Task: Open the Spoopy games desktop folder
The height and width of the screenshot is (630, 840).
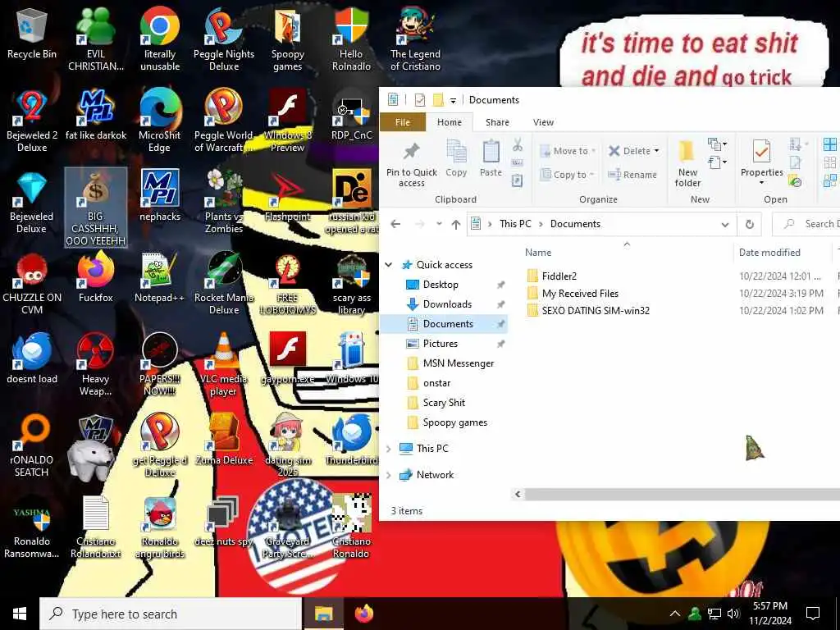Action: [288, 41]
